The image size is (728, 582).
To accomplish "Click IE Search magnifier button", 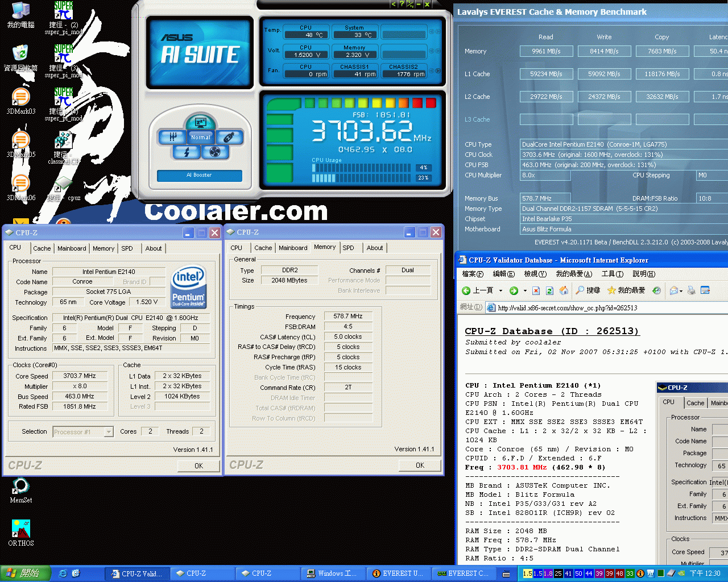I will coord(588,290).
